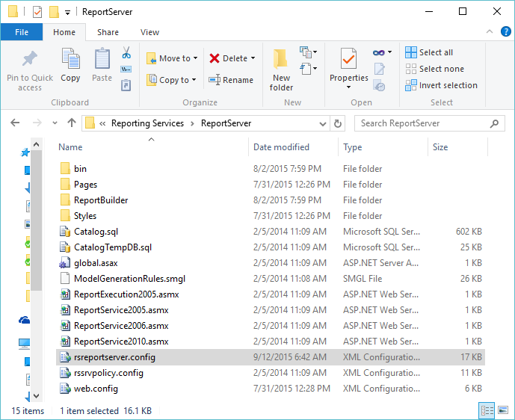Click This PC monitor icon in navigation pane

(x=25, y=343)
